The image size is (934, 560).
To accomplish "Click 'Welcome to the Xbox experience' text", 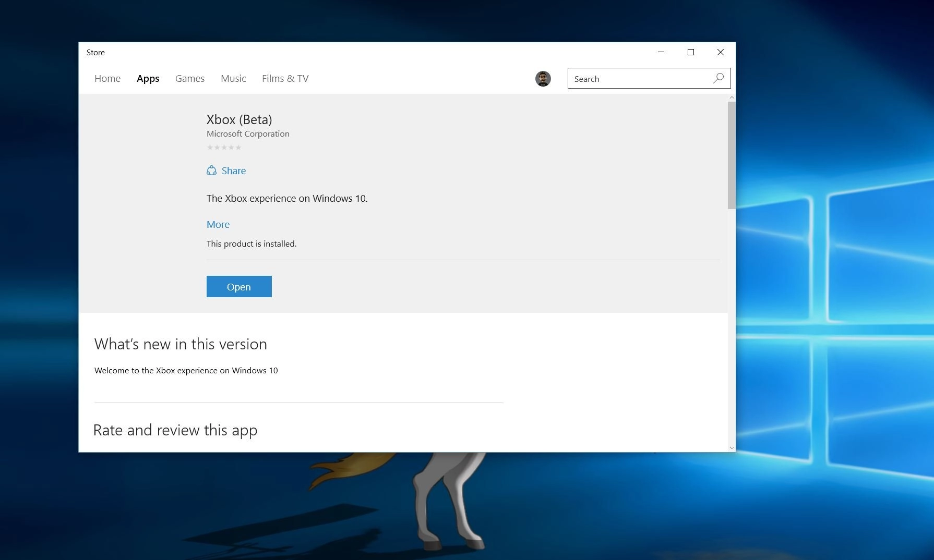I will coord(186,371).
